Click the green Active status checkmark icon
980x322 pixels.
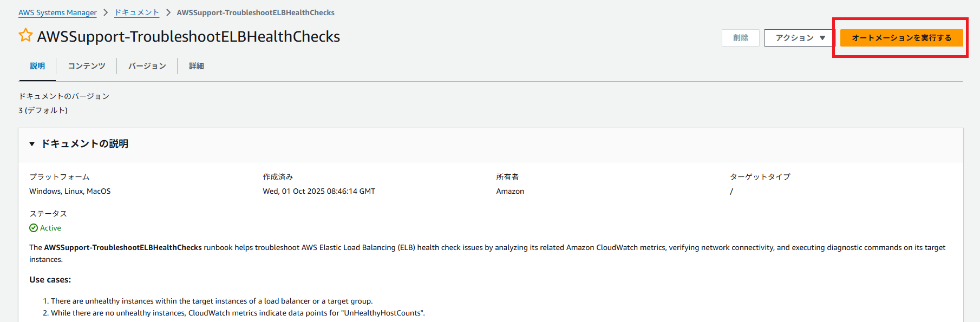pos(34,228)
